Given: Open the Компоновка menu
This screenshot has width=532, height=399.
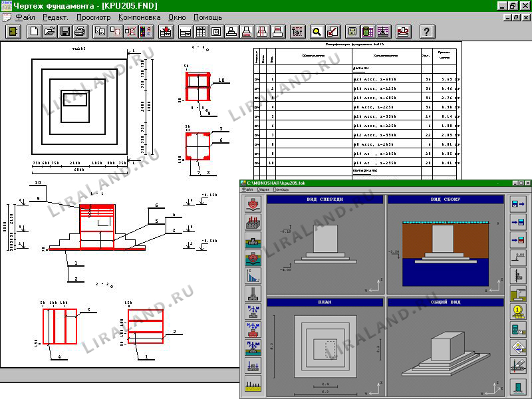Looking at the screenshot, I should pos(139,16).
